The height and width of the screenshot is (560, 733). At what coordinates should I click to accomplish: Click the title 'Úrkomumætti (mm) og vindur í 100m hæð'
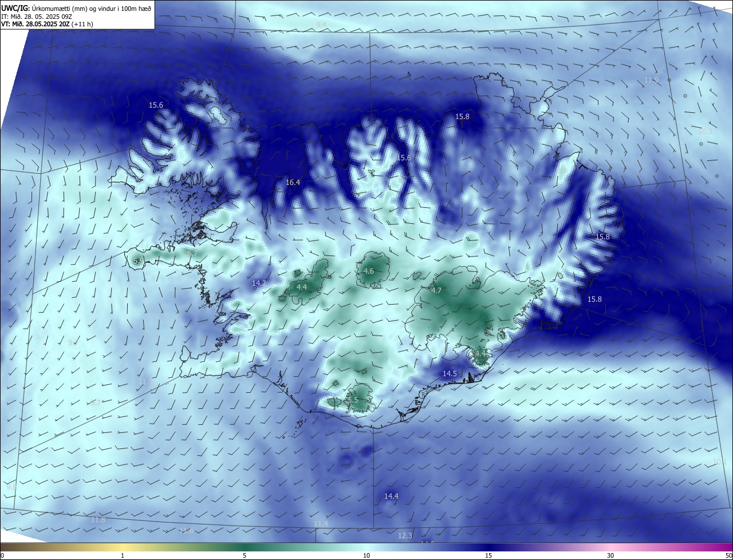tap(91, 8)
